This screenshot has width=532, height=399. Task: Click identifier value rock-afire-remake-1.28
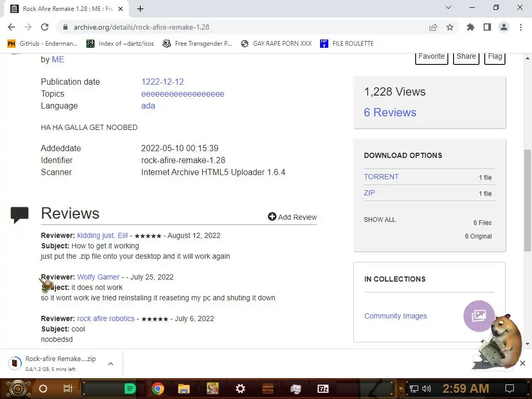coord(183,160)
